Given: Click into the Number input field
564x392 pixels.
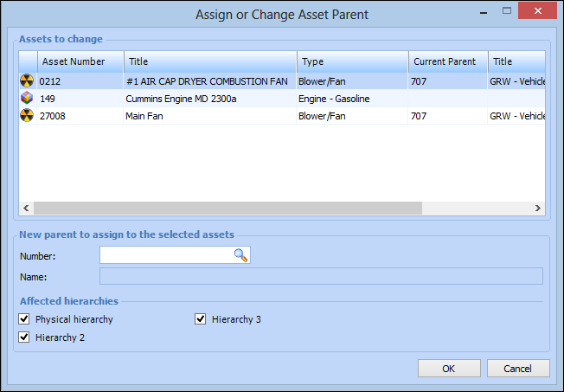Looking at the screenshot, I should pos(165,255).
